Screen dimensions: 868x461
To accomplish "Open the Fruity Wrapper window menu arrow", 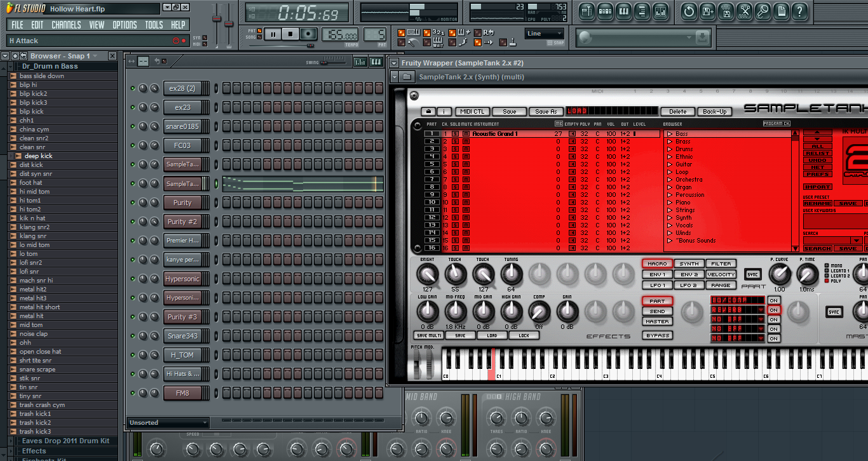I will coord(394,63).
